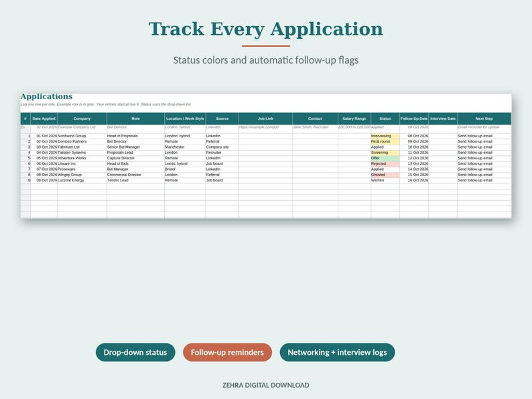Select the Head of Proposals role cell

[x=136, y=136]
